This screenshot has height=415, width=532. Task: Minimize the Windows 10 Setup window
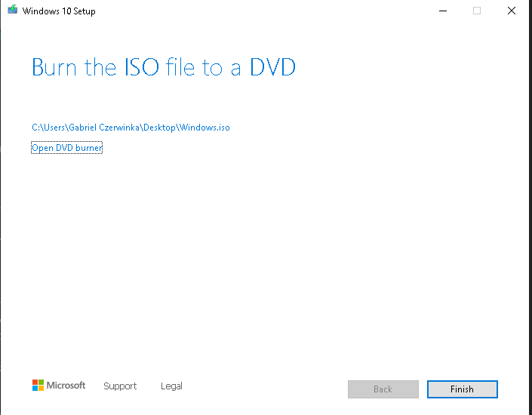(443, 11)
